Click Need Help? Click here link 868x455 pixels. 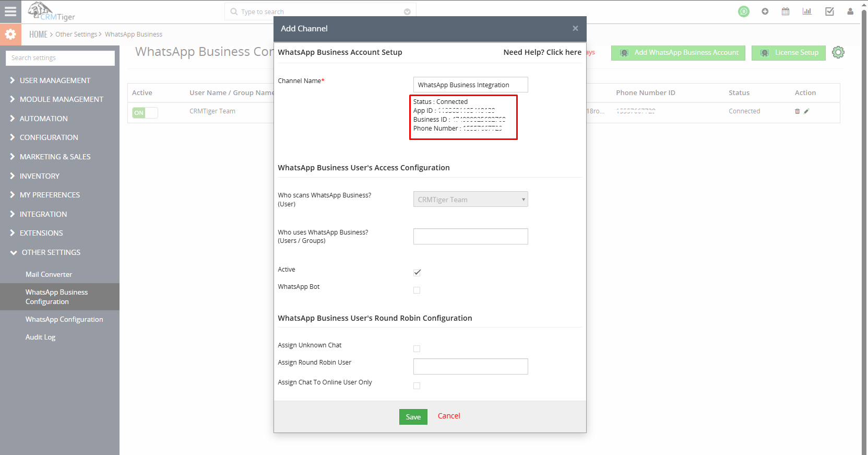click(542, 52)
